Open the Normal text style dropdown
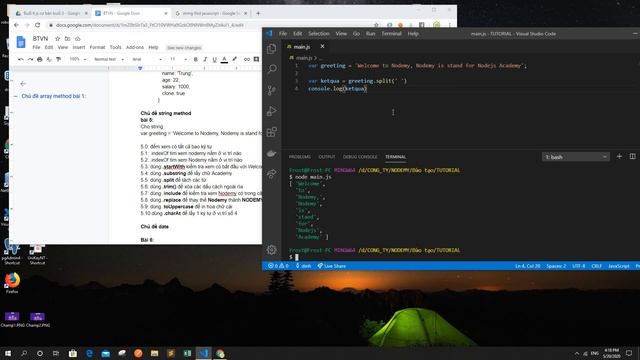Screen dimensions: 640x360 109,59
